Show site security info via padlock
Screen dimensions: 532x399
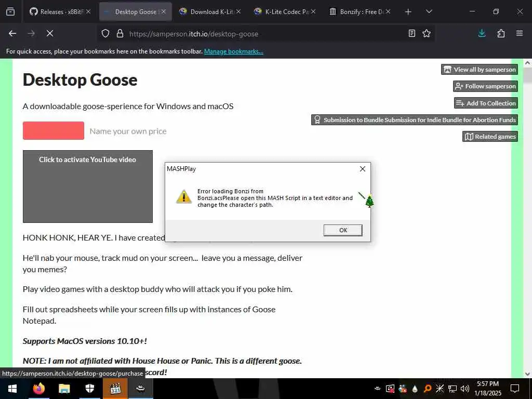[120, 34]
